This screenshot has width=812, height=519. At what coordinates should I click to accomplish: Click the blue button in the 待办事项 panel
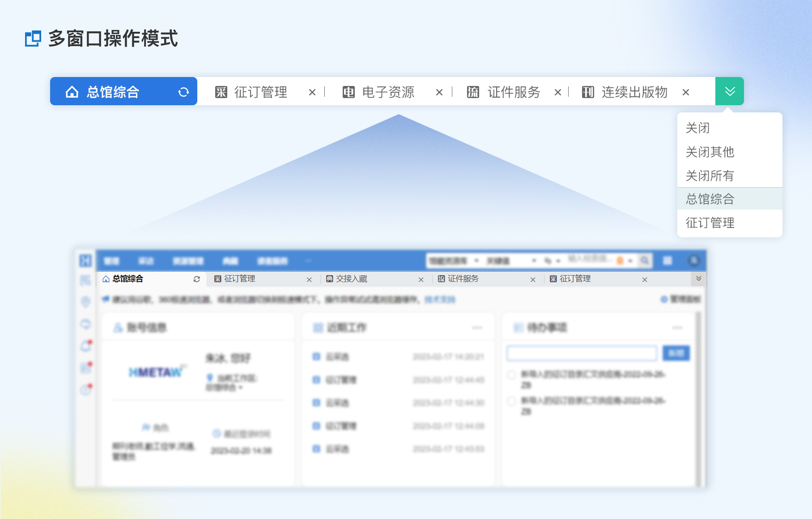pos(676,353)
